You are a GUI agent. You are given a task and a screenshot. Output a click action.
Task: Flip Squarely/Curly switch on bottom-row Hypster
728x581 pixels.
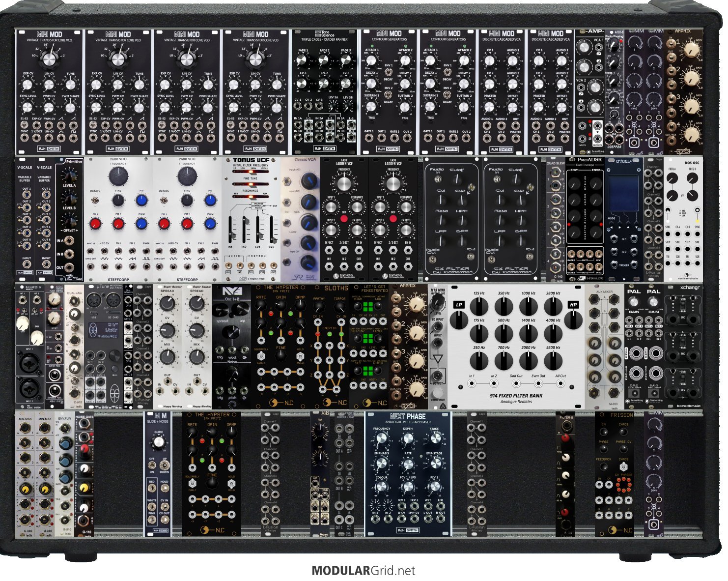pyautogui.click(x=193, y=484)
